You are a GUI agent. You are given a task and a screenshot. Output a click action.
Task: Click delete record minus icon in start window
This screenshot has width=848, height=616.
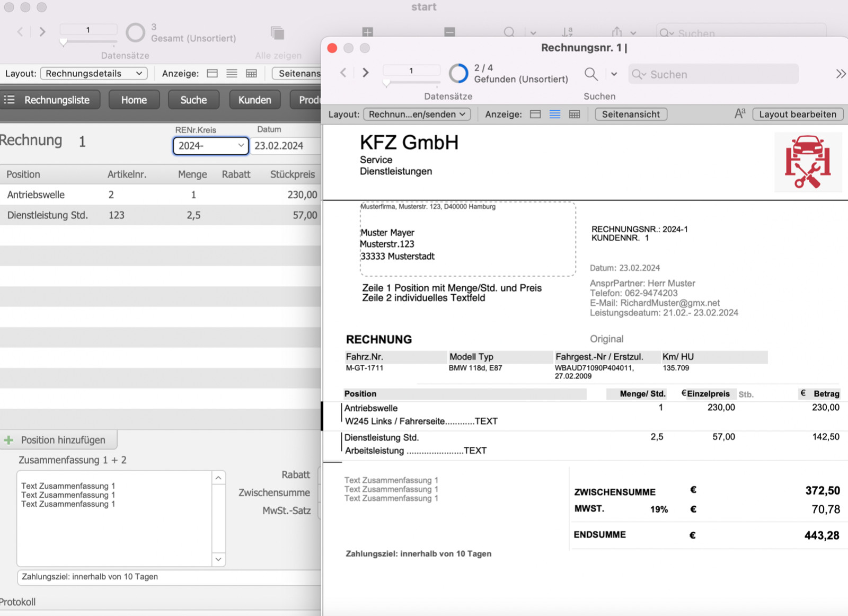(449, 32)
